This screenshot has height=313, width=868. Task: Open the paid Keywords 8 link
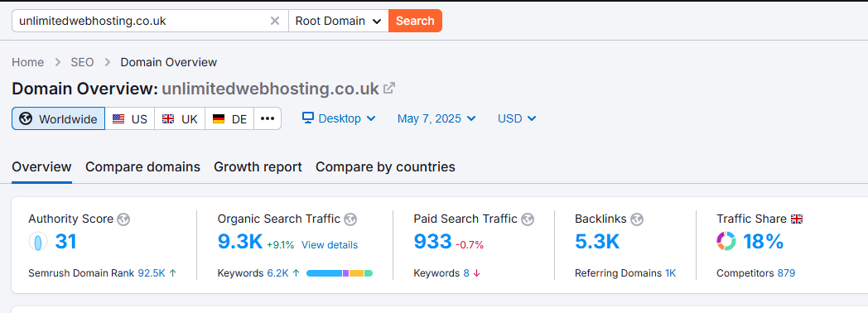coord(466,273)
